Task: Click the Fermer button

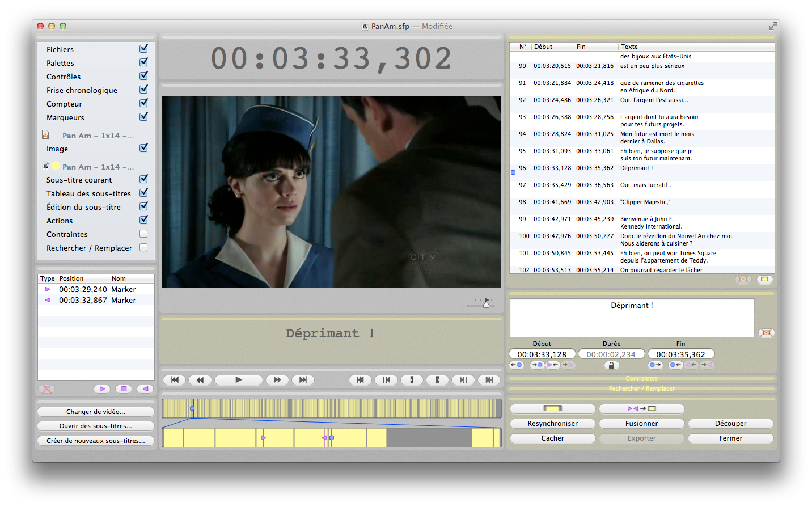Action: tap(731, 438)
